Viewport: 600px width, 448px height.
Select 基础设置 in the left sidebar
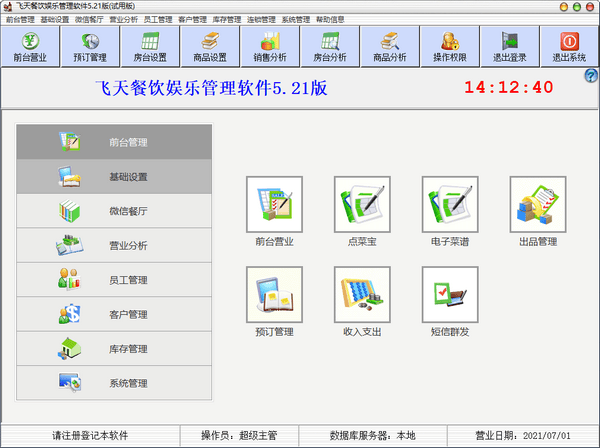[x=114, y=177]
